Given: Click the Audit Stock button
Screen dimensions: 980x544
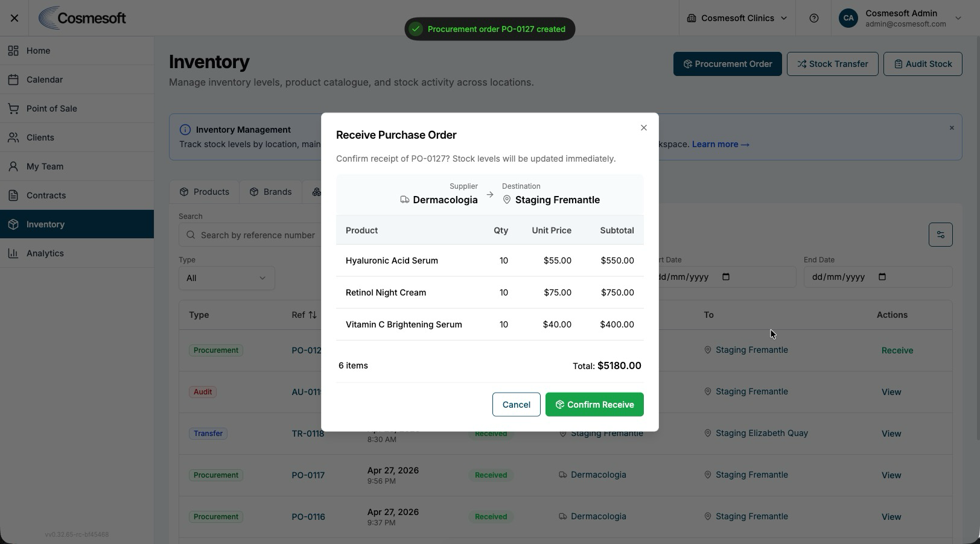Looking at the screenshot, I should click(x=923, y=64).
